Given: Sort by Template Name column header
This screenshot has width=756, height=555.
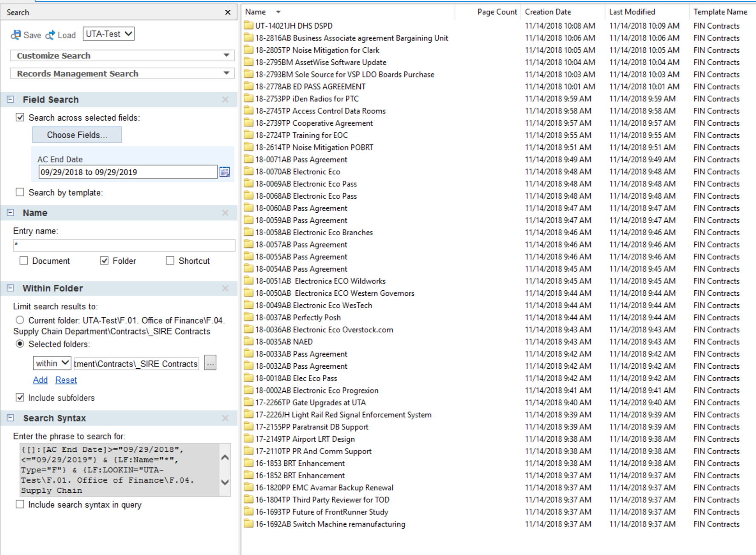Looking at the screenshot, I should [720, 12].
